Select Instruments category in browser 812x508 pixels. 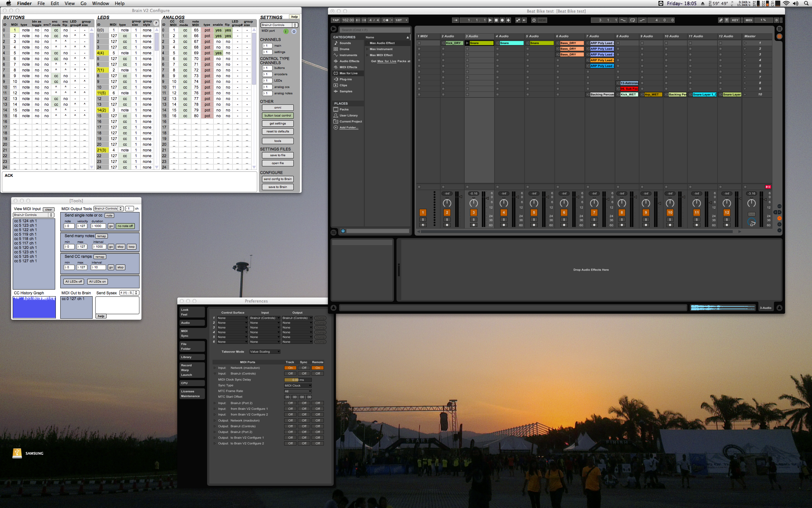348,55
